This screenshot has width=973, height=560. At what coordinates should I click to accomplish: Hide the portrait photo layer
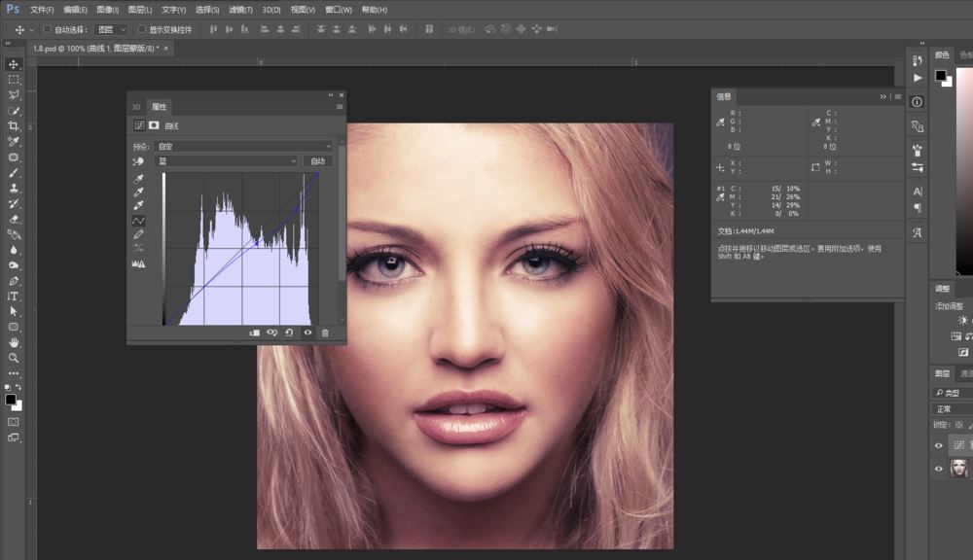click(938, 469)
